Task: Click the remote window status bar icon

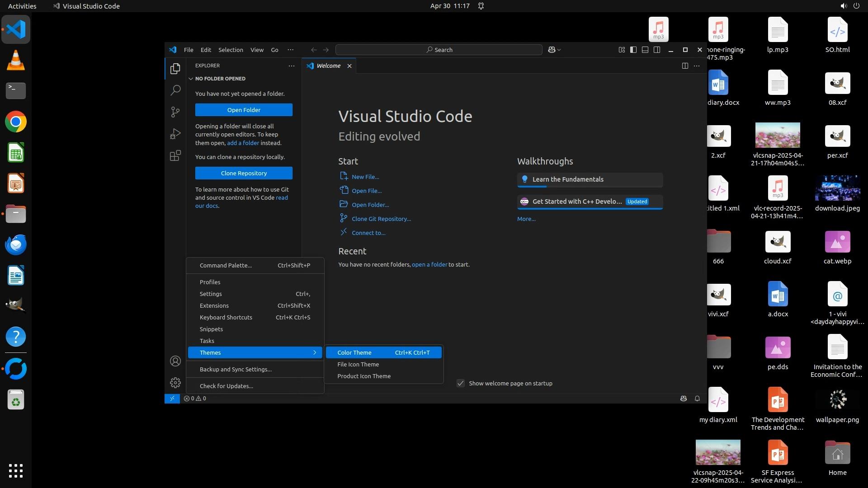Action: point(172,399)
